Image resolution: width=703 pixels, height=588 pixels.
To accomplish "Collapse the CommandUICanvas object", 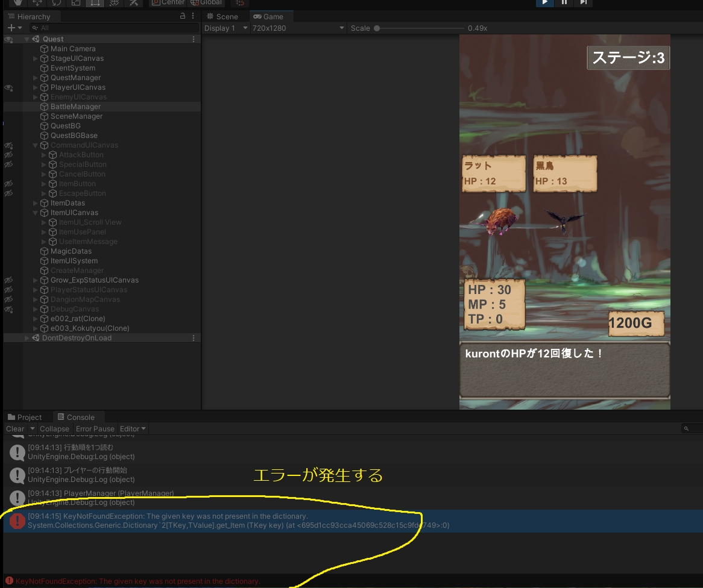I will click(36, 145).
